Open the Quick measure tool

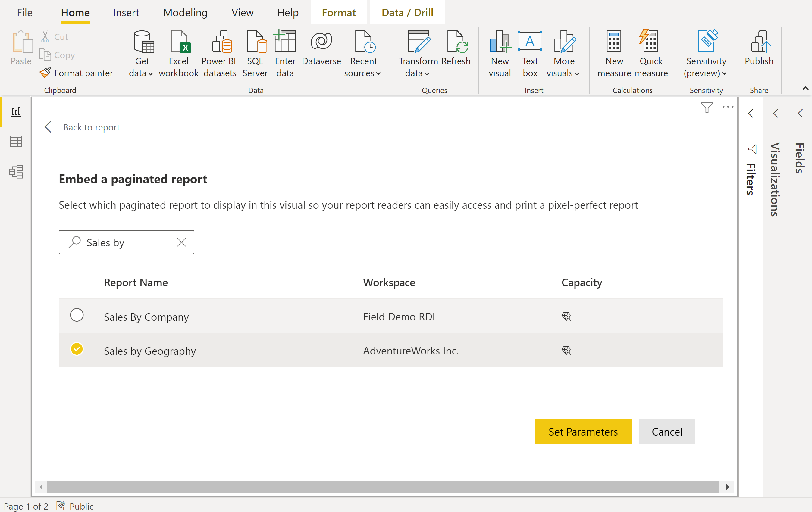coord(651,52)
